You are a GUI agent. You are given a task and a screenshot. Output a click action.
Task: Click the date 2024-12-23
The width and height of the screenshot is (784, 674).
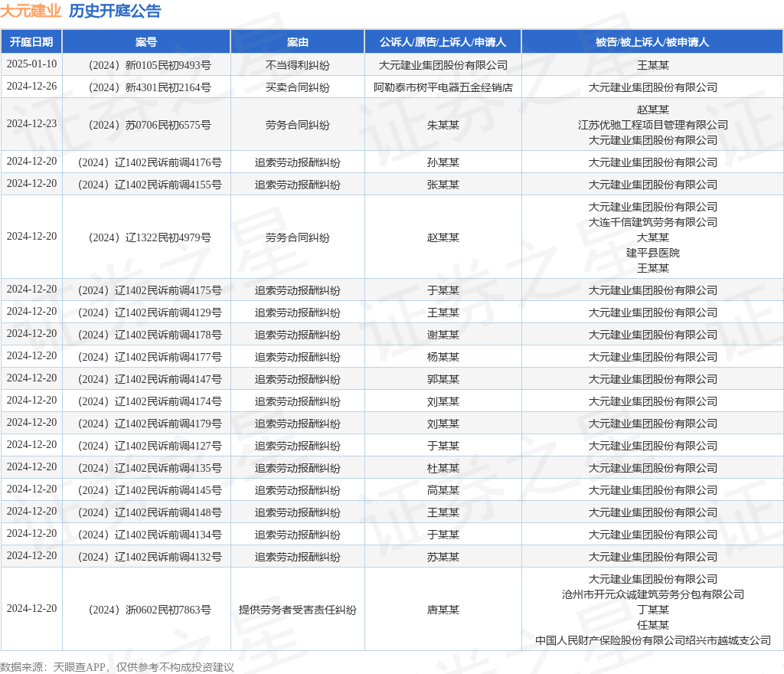point(31,124)
